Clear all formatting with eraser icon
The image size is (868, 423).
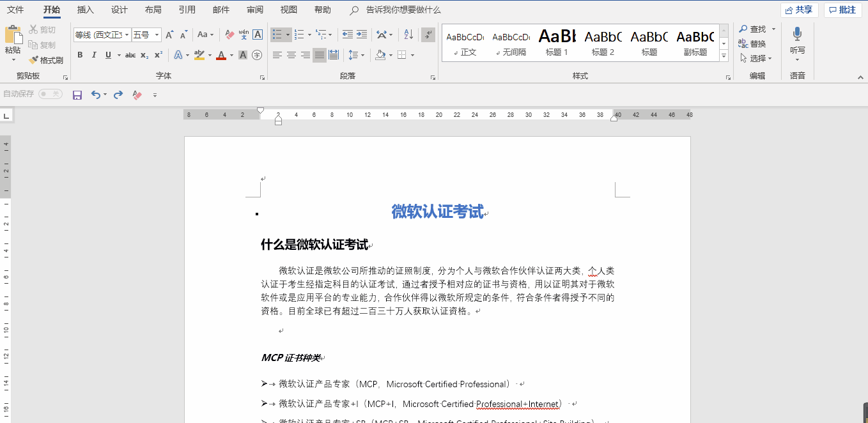(229, 35)
